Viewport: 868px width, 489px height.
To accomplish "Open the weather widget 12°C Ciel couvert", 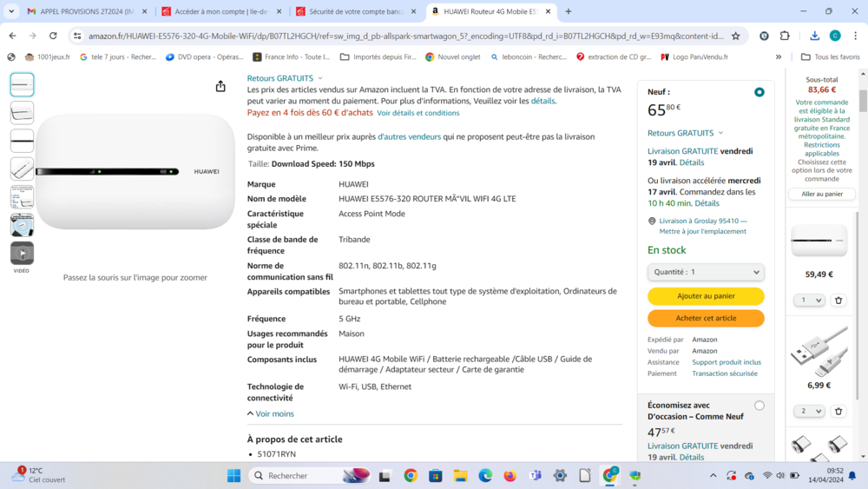I will [37, 475].
